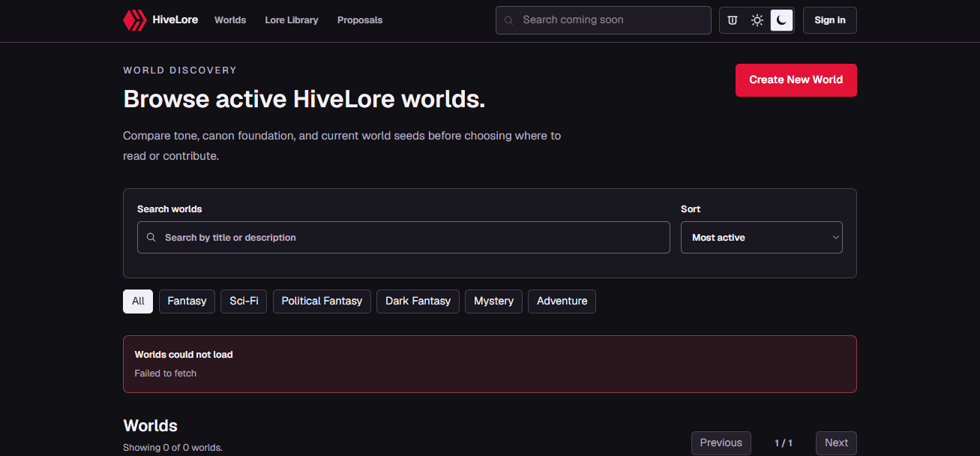Focus the 'Search coming soon' header field
The width and height of the screenshot is (980, 456).
coord(604,20)
